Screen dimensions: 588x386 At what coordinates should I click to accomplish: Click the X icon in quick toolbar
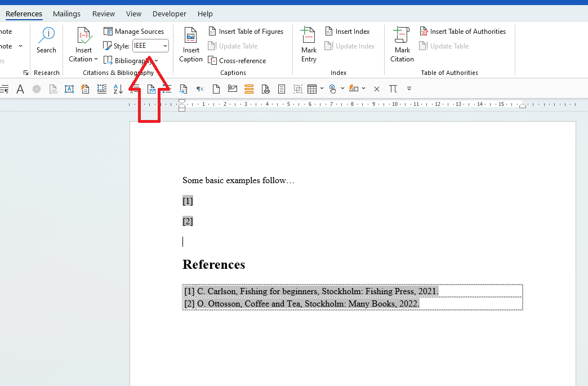coord(377,89)
